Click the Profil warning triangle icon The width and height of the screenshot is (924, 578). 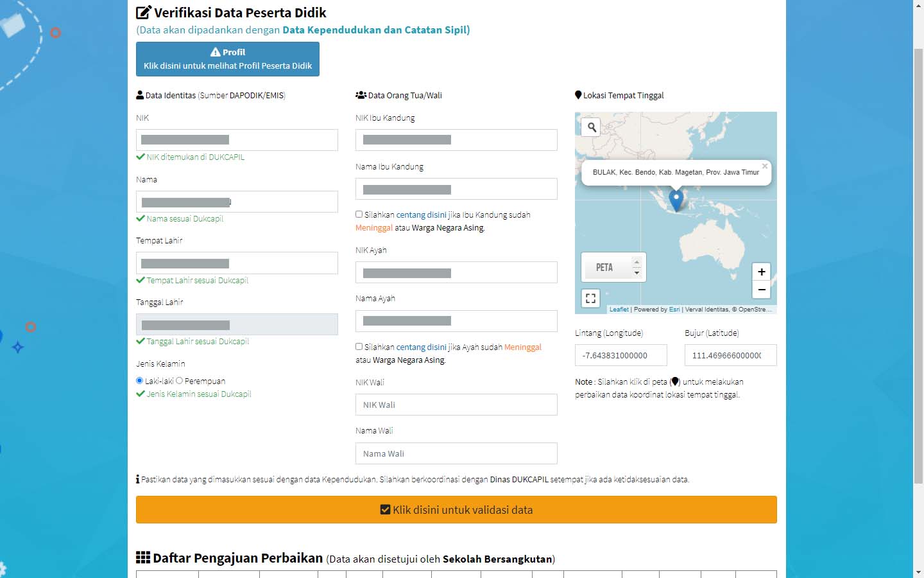pos(216,52)
